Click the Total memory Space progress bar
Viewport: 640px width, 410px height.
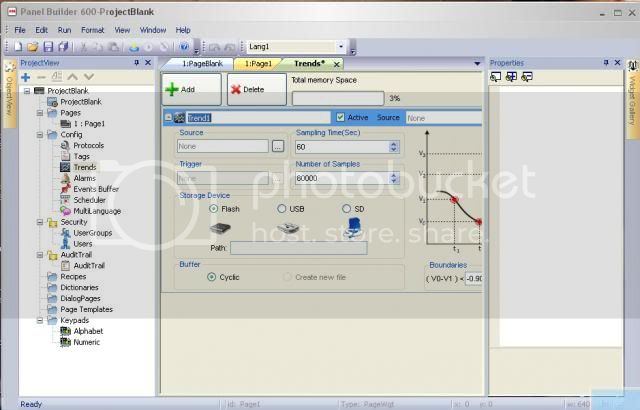338,98
